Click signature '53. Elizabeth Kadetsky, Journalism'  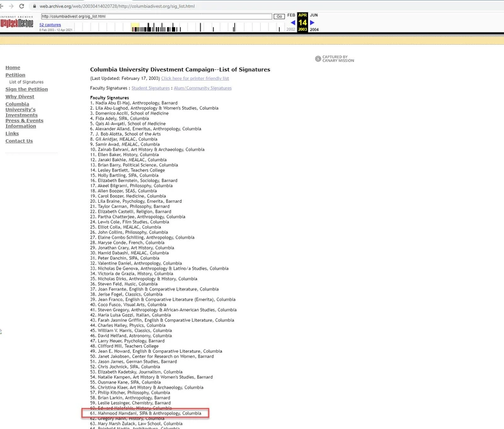click(x=136, y=372)
